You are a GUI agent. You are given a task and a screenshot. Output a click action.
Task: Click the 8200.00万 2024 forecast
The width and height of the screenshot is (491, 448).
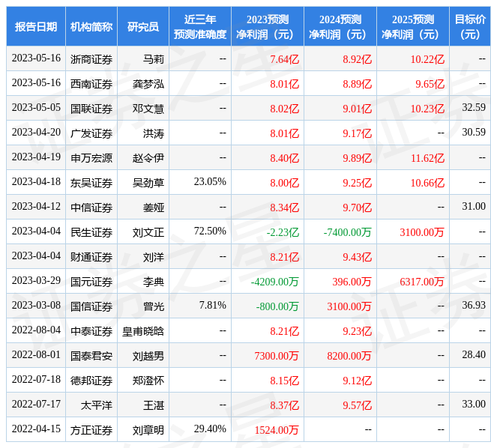[349, 356]
